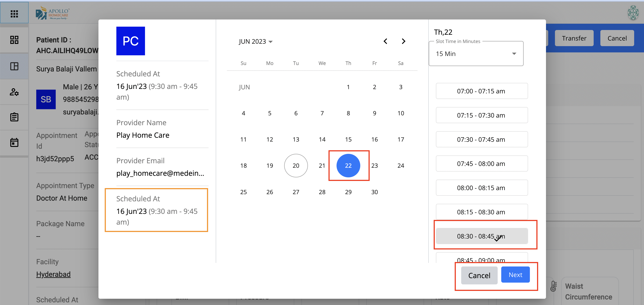Open the user settings sidebar icon
Image resolution: width=644 pixels, height=305 pixels.
[x=14, y=92]
